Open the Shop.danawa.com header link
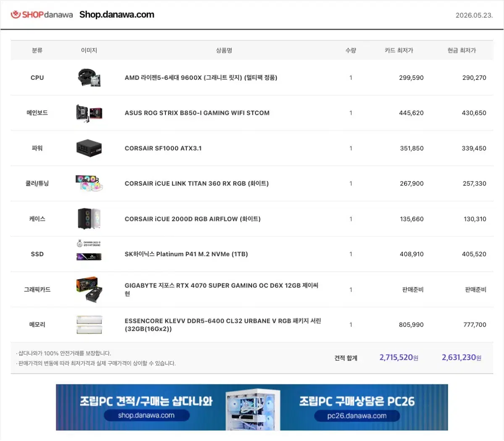The height and width of the screenshot is (441, 504). tap(117, 15)
